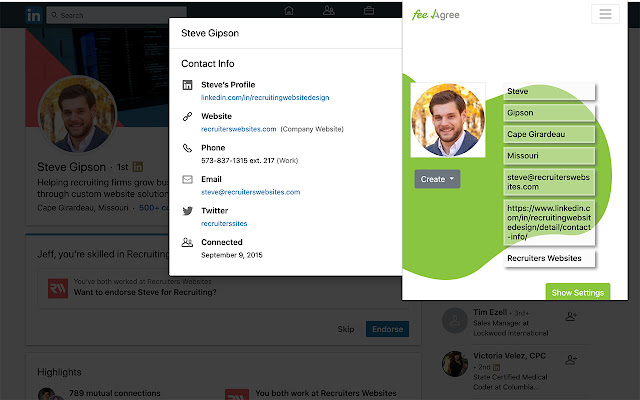
Task: Click Steve Gipson's LinkedIn profile photo
Action: (78, 115)
